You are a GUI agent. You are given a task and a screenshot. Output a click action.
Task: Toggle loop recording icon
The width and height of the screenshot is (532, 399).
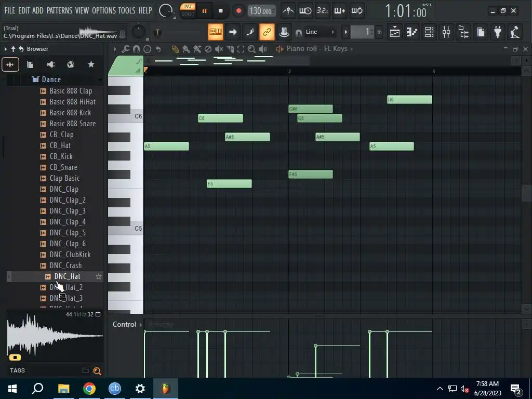[356, 11]
